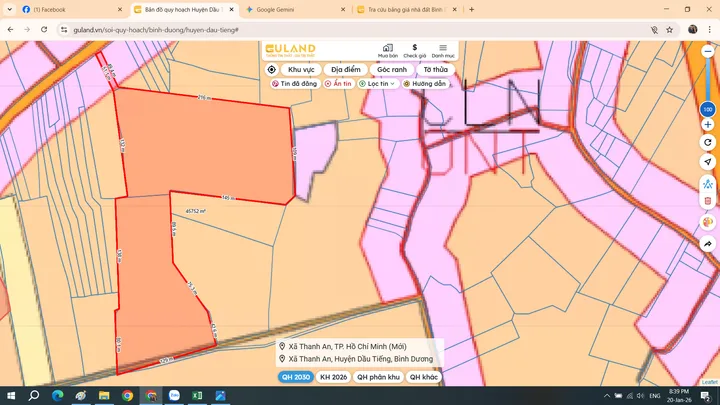Open the color palette layer icon
Viewport: 720px width, 405px height.
[708, 223]
